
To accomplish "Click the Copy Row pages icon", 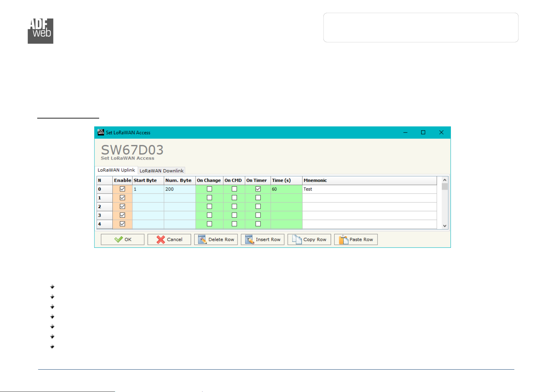I will 297,240.
